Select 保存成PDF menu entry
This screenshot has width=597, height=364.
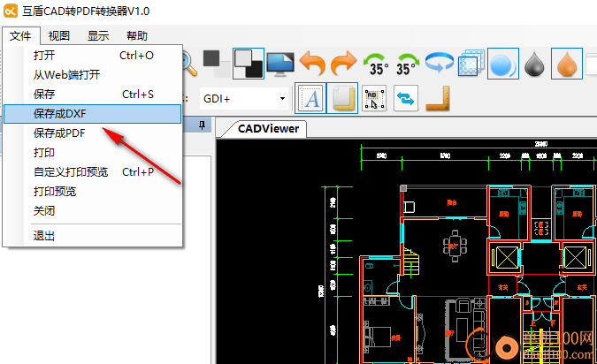coord(93,133)
